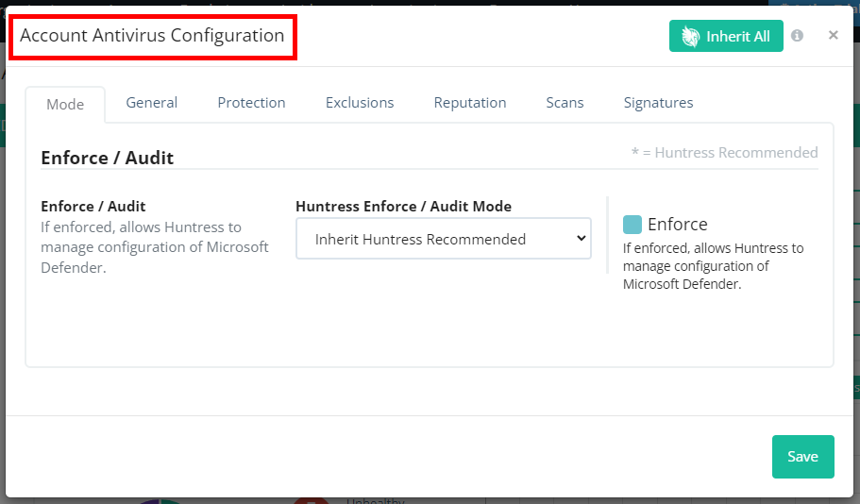Click the Inherit All button
This screenshot has width=860, height=504.
[726, 36]
